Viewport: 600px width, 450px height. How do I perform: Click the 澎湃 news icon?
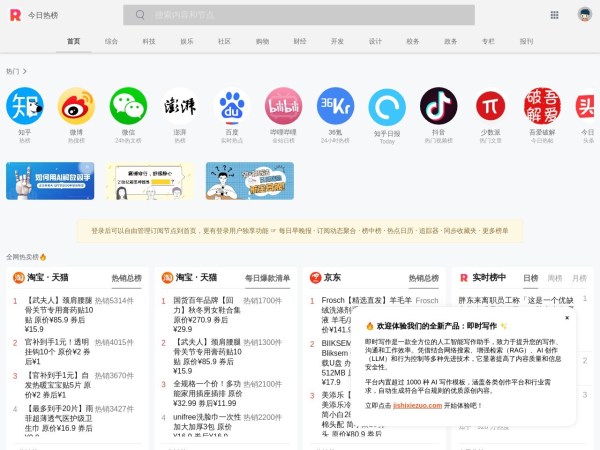pyautogui.click(x=180, y=106)
